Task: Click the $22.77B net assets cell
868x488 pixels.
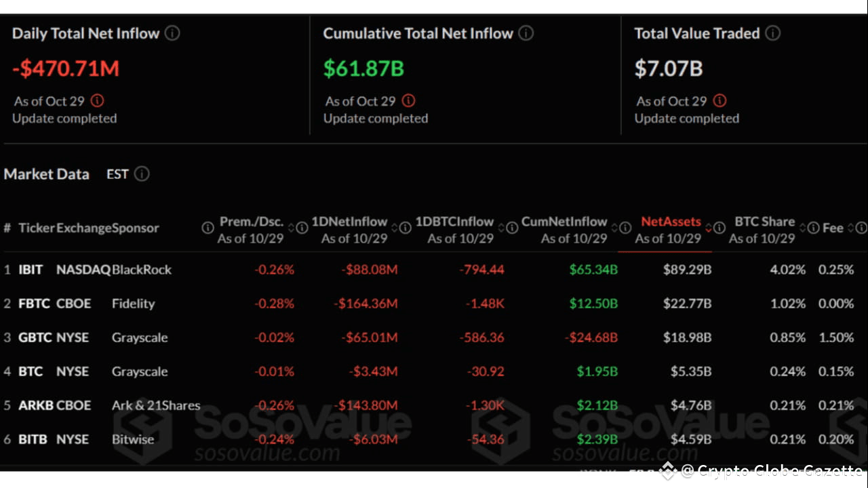Action: tap(687, 304)
